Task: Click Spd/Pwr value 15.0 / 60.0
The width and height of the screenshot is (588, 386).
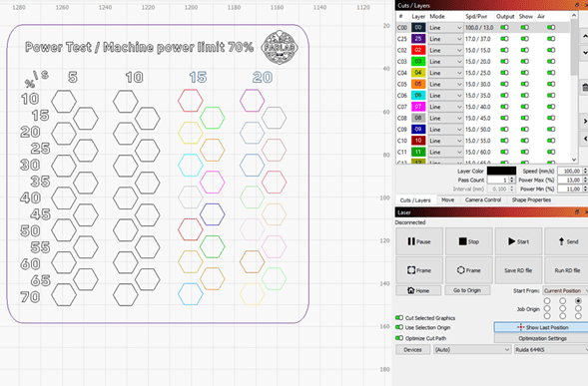Action: point(478,152)
